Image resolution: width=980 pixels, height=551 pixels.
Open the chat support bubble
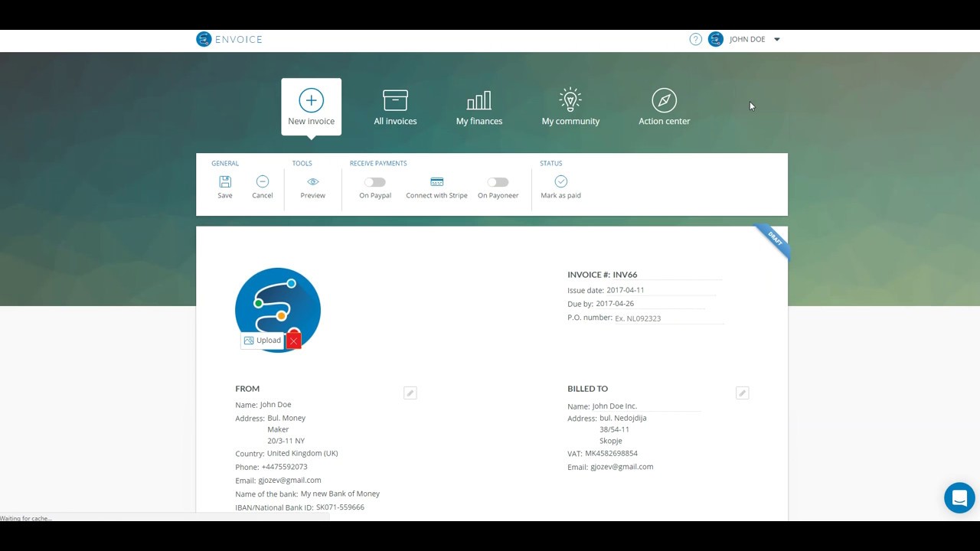click(959, 498)
